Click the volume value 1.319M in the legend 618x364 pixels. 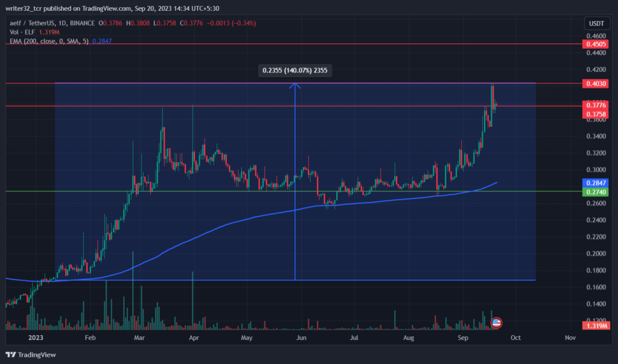coord(49,32)
